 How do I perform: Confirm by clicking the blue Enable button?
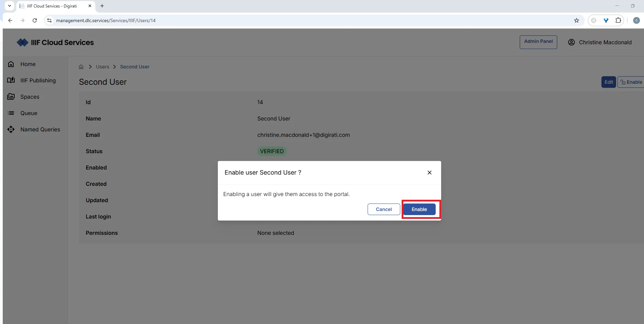[419, 209]
